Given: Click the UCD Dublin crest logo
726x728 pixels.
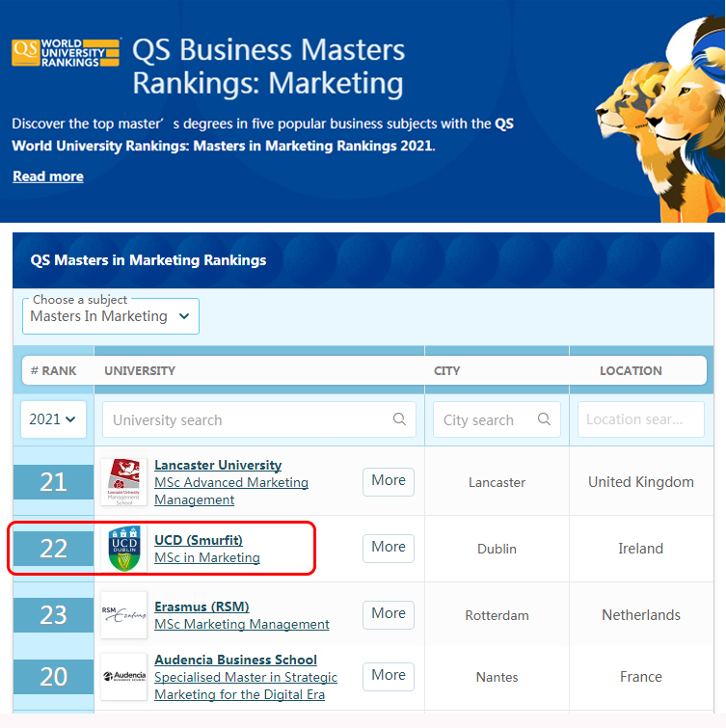Looking at the screenshot, I should [123, 548].
